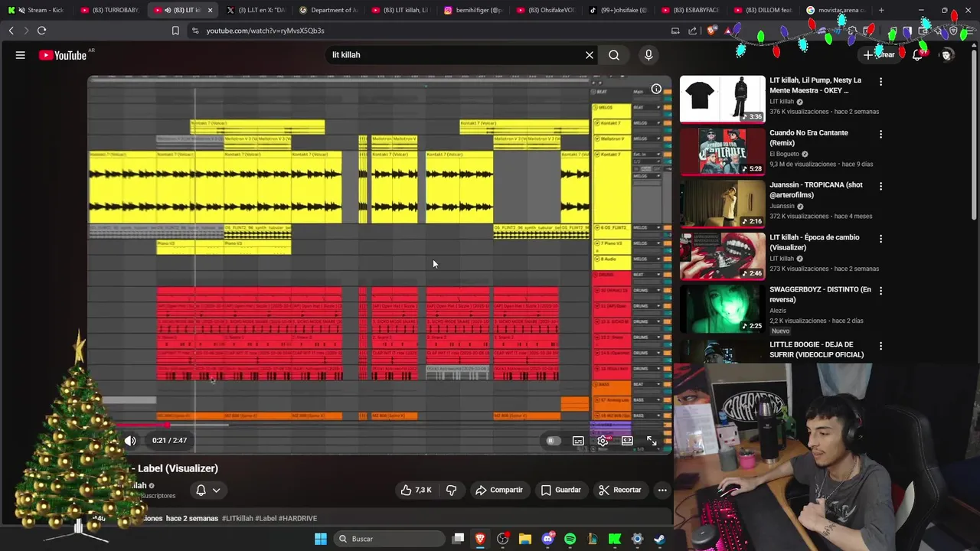Switch to bernihilfiger Instagram tab

click(x=475, y=10)
